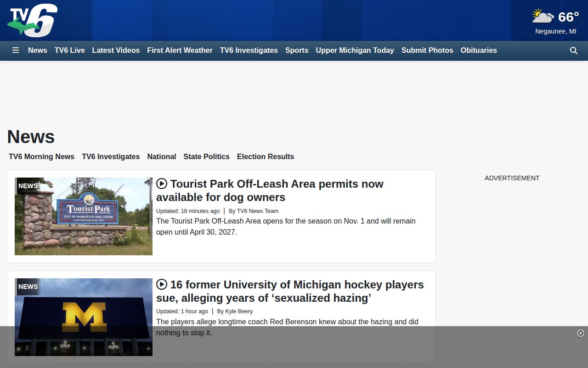This screenshot has height=368, width=588.
Task: Select the TV6 Morning News subsection
Action: [41, 156]
